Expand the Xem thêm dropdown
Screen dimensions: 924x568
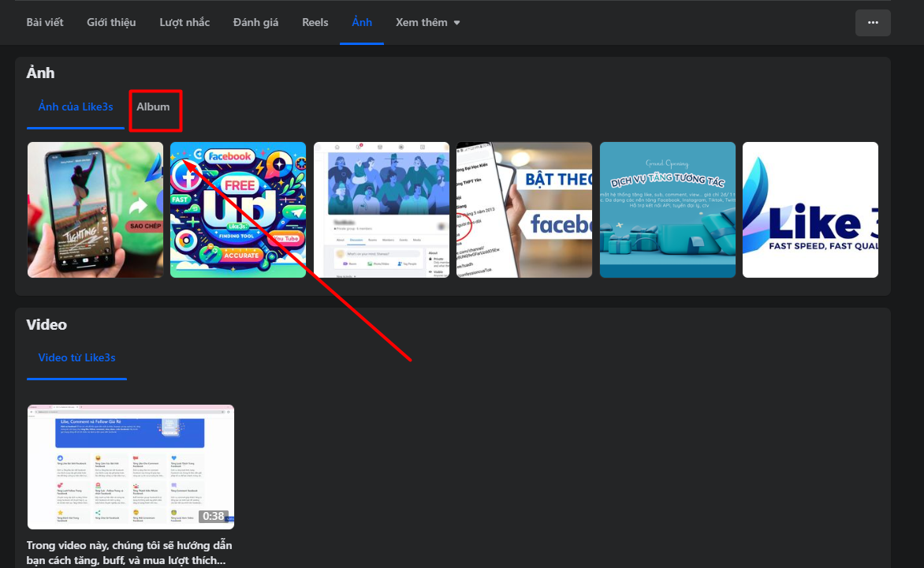click(x=428, y=22)
